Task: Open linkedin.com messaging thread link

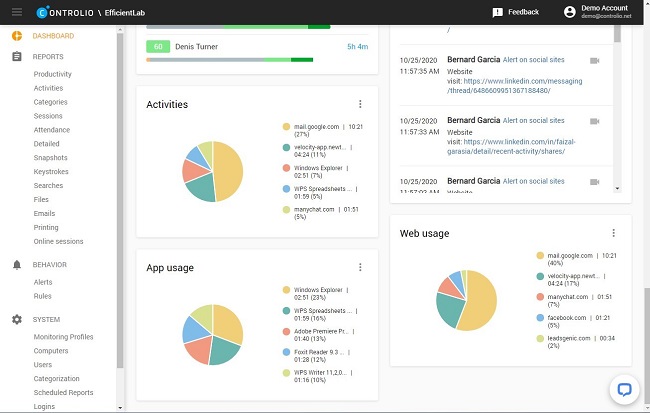Action: point(514,86)
